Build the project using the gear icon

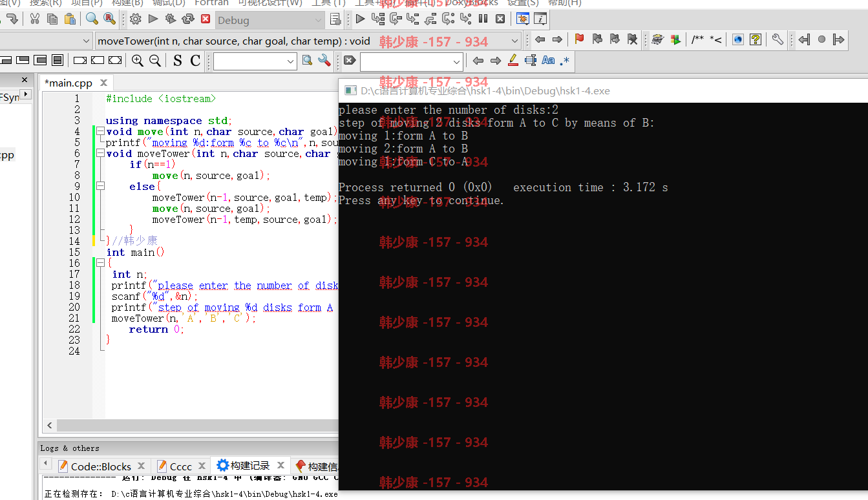[x=135, y=19]
